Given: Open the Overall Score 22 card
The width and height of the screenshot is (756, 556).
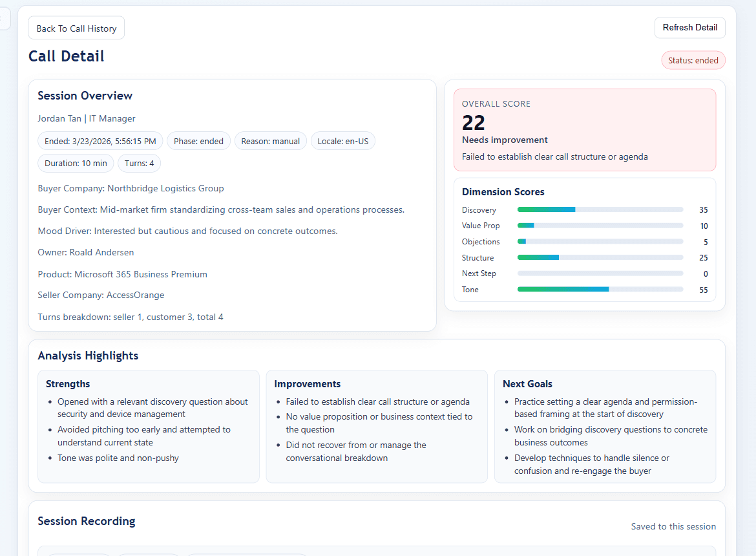Looking at the screenshot, I should pos(585,129).
